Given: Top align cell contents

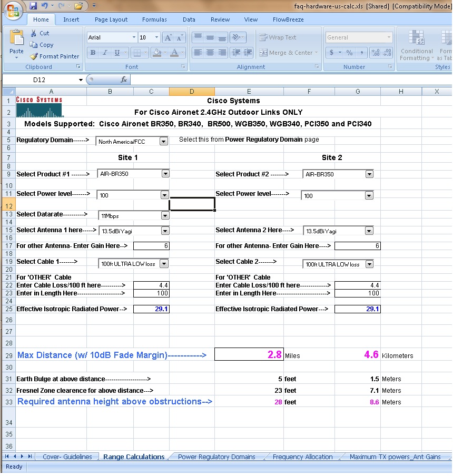Looking at the screenshot, I should (198, 37).
